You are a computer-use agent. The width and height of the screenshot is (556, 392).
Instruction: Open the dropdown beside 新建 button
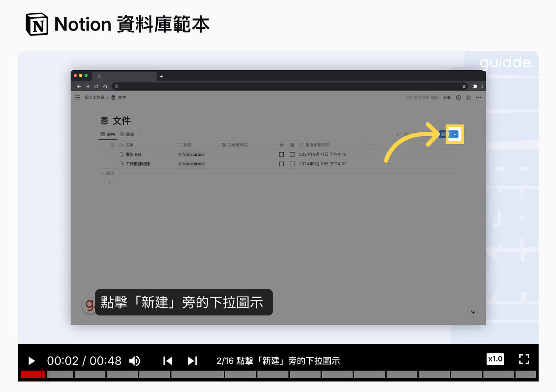click(455, 134)
